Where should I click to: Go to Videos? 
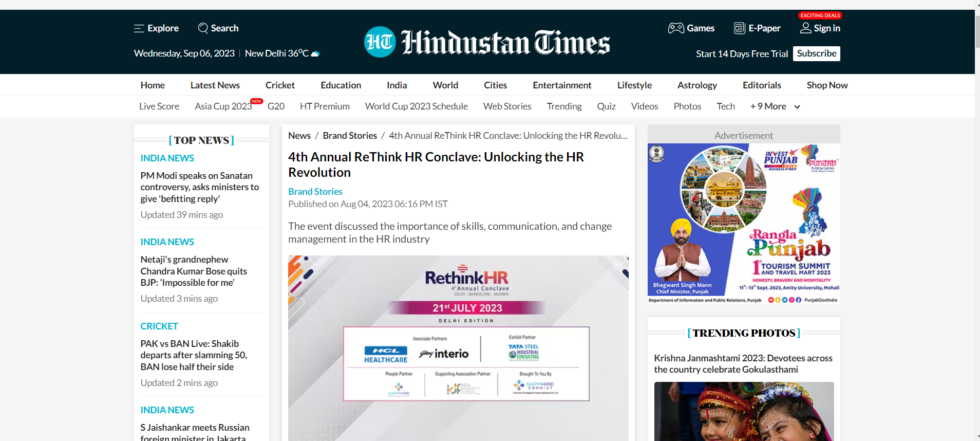click(645, 106)
